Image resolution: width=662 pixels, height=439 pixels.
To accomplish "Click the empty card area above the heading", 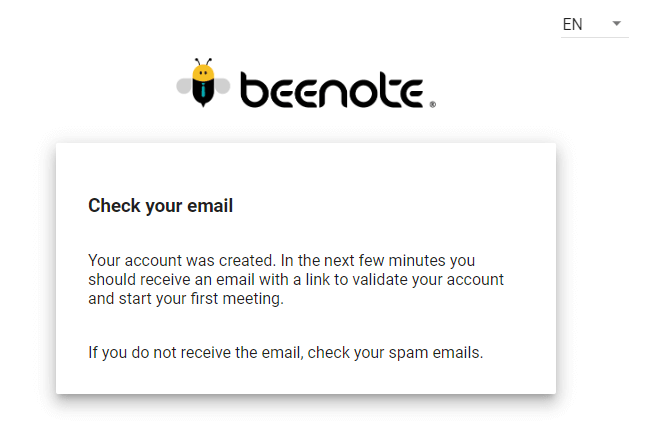I will [x=306, y=169].
